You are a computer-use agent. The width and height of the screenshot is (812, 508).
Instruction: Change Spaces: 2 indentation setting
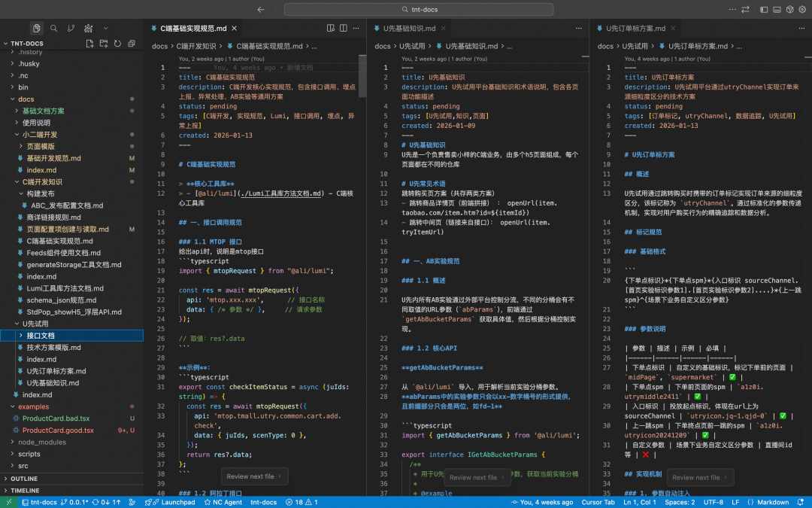680,502
